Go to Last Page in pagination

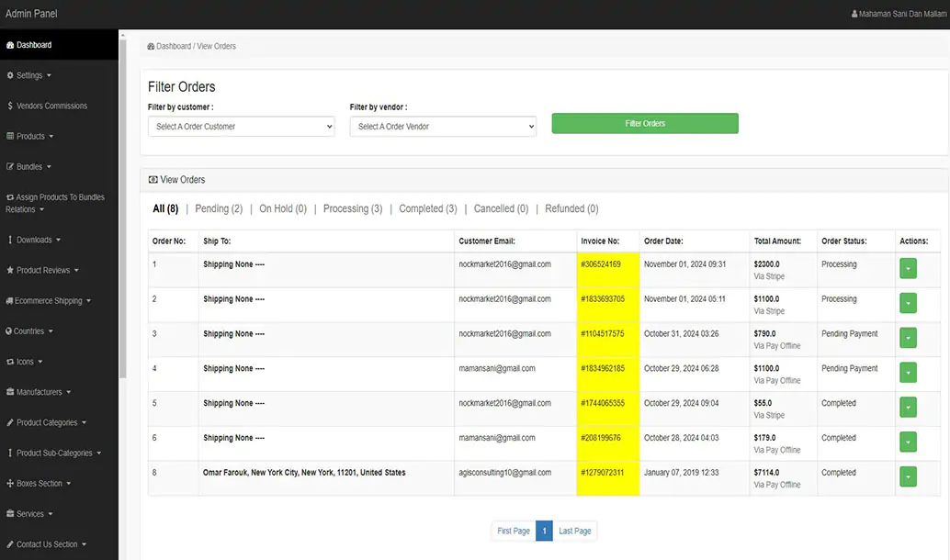pyautogui.click(x=575, y=532)
